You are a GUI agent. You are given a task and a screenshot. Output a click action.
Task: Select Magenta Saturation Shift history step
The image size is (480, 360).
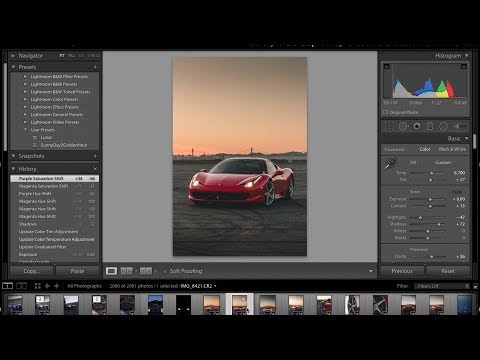tap(54, 186)
